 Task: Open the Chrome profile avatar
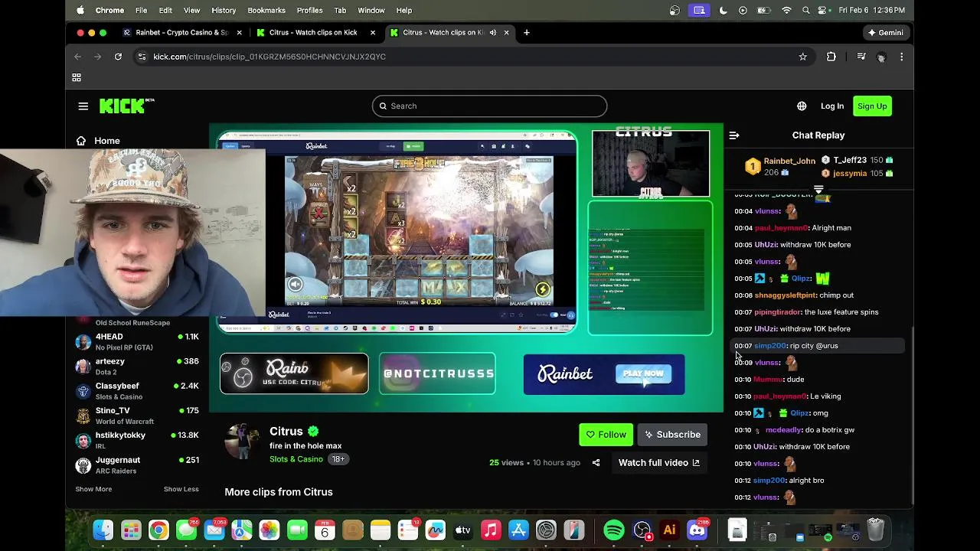[881, 57]
